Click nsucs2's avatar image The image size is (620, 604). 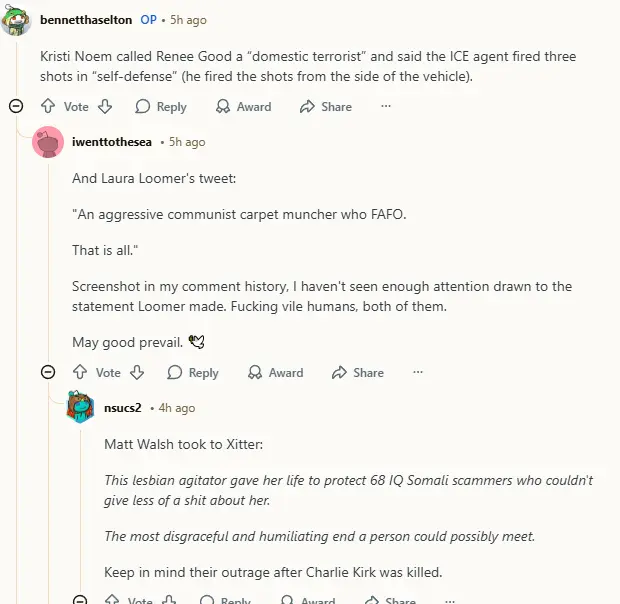point(81,408)
